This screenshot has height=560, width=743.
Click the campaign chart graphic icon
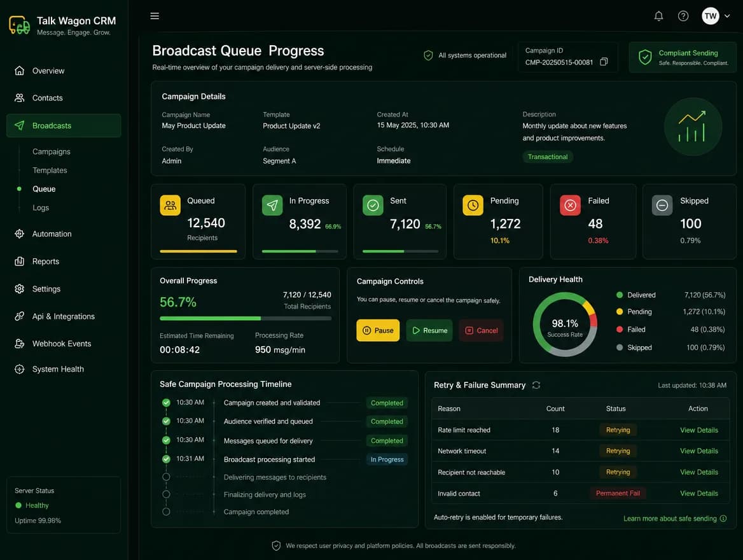(692, 127)
